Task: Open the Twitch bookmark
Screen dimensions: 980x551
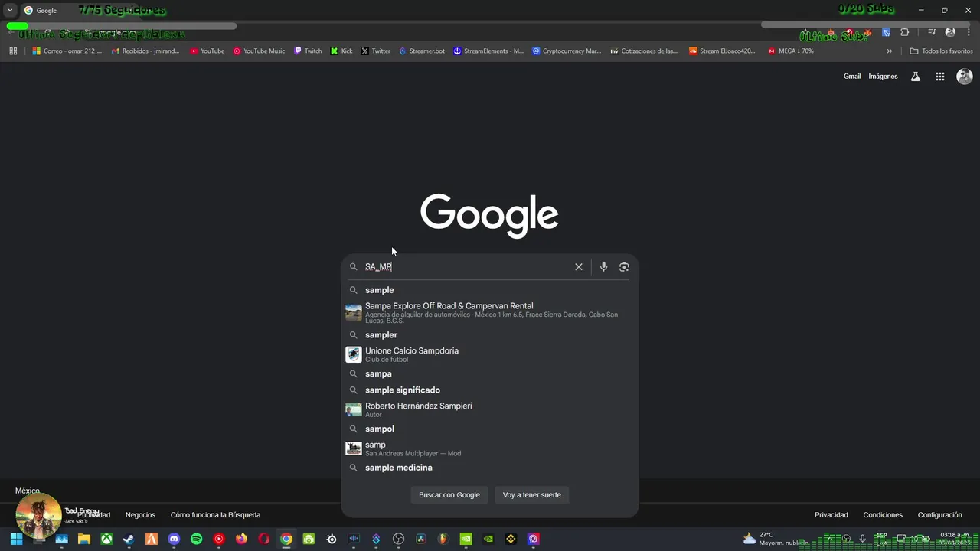Action: [309, 51]
